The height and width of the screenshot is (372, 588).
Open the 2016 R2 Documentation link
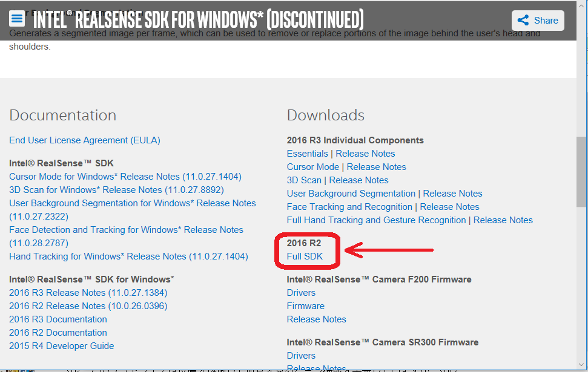tap(58, 333)
